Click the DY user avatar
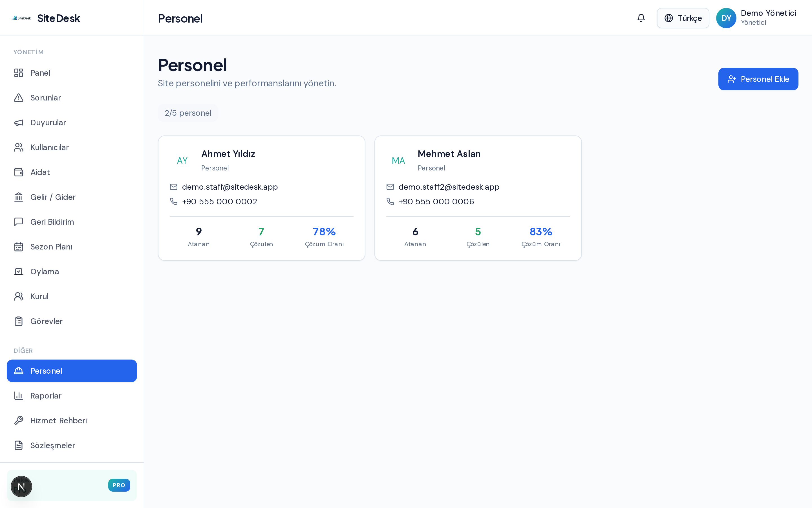The image size is (812, 508). click(726, 18)
